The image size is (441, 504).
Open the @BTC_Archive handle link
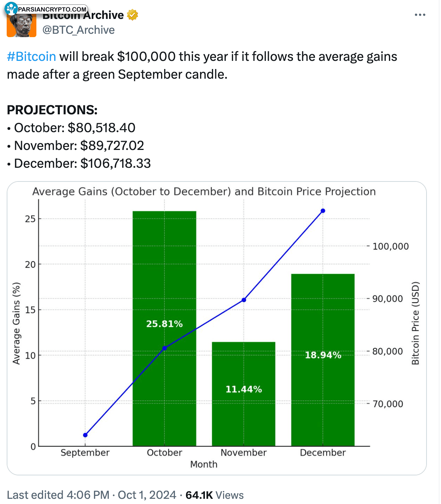coord(78,30)
